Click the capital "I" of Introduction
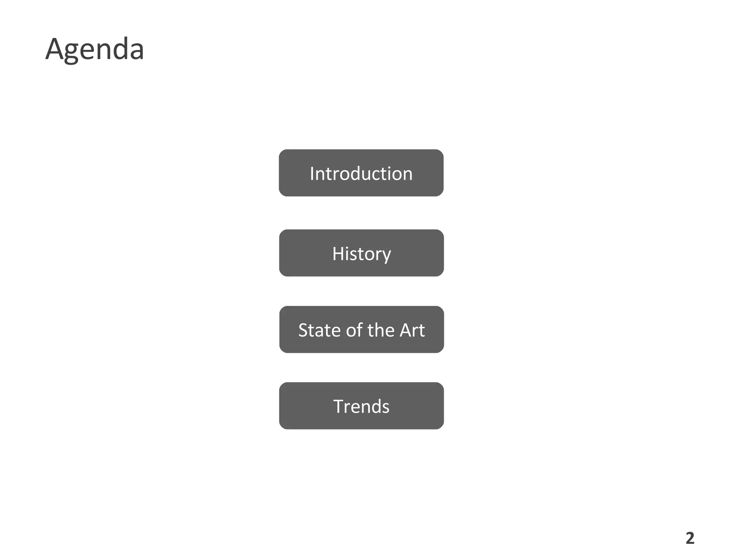Image resolution: width=747 pixels, height=560 pixels. 312,174
